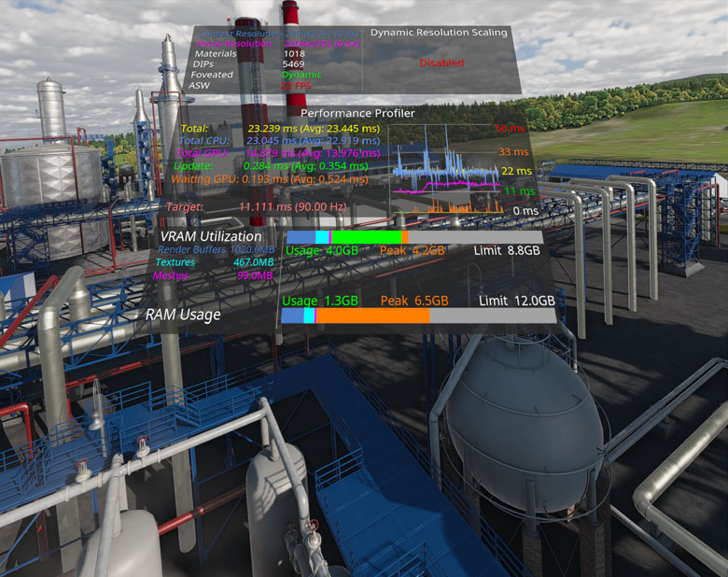Select the 11.111 ms (90.00 Hz) target value
Image resolution: width=728 pixels, height=577 pixels.
(292, 207)
